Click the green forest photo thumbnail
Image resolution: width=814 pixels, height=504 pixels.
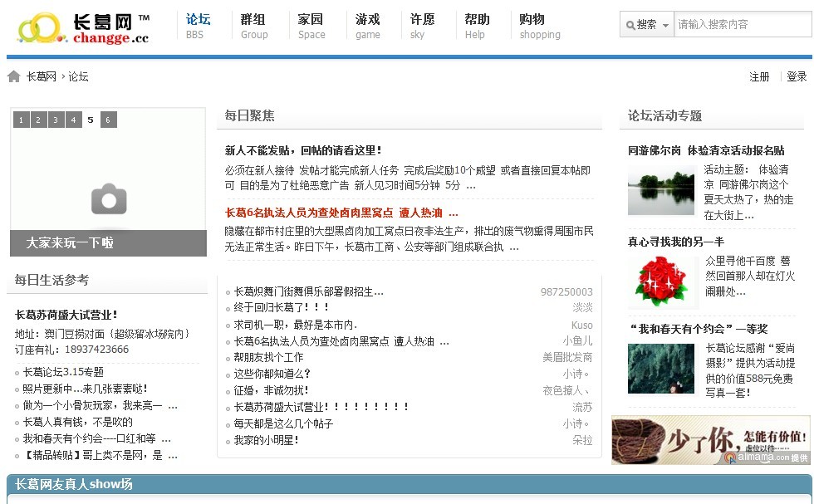(661, 369)
